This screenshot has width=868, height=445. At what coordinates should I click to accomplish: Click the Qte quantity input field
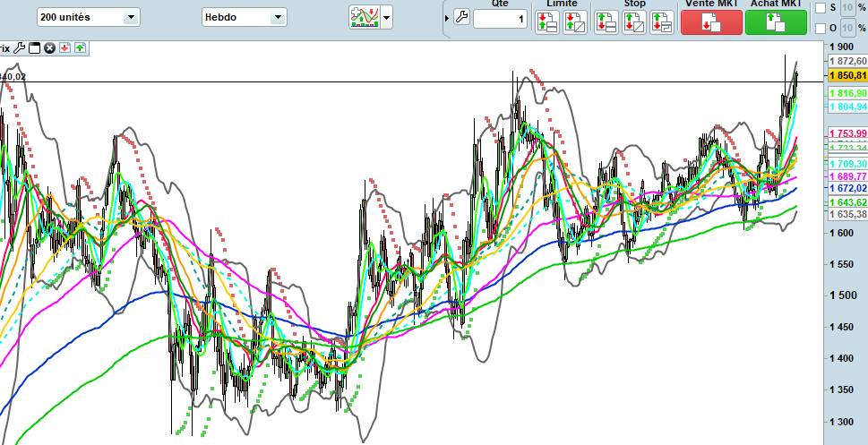point(500,20)
